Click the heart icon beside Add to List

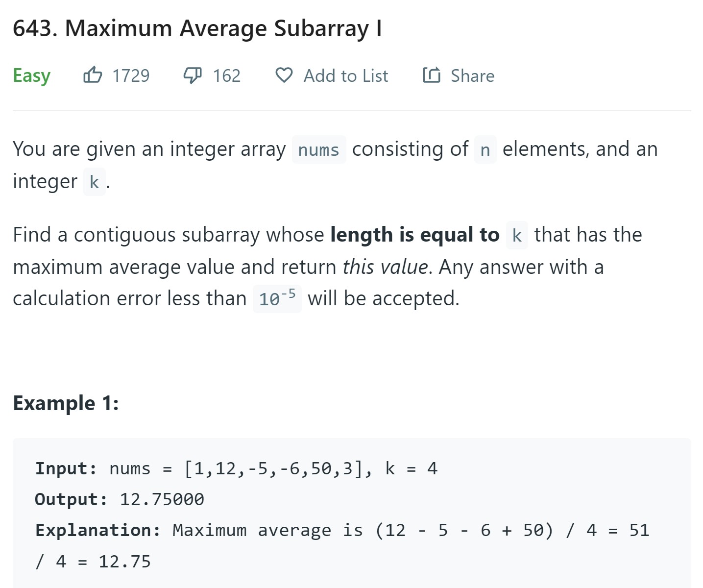coord(284,75)
